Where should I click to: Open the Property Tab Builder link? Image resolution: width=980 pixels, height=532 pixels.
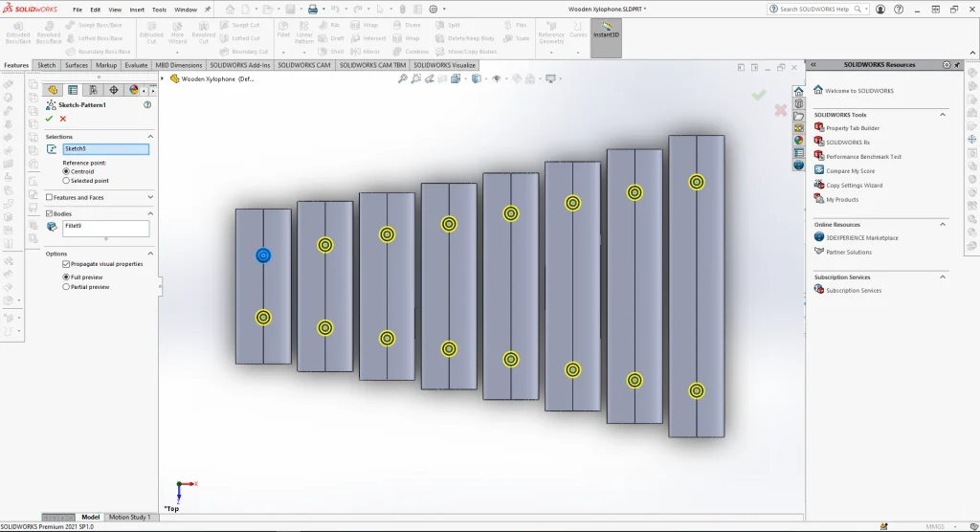(852, 127)
